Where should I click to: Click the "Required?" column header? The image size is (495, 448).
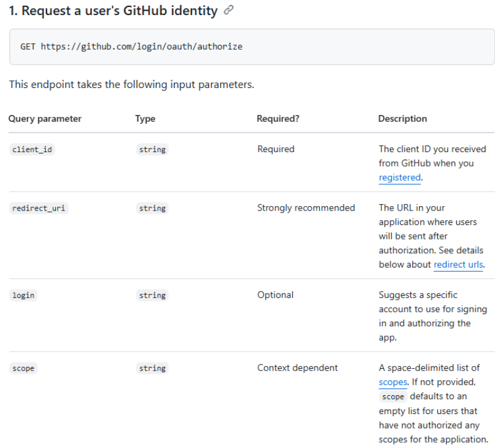tap(278, 119)
